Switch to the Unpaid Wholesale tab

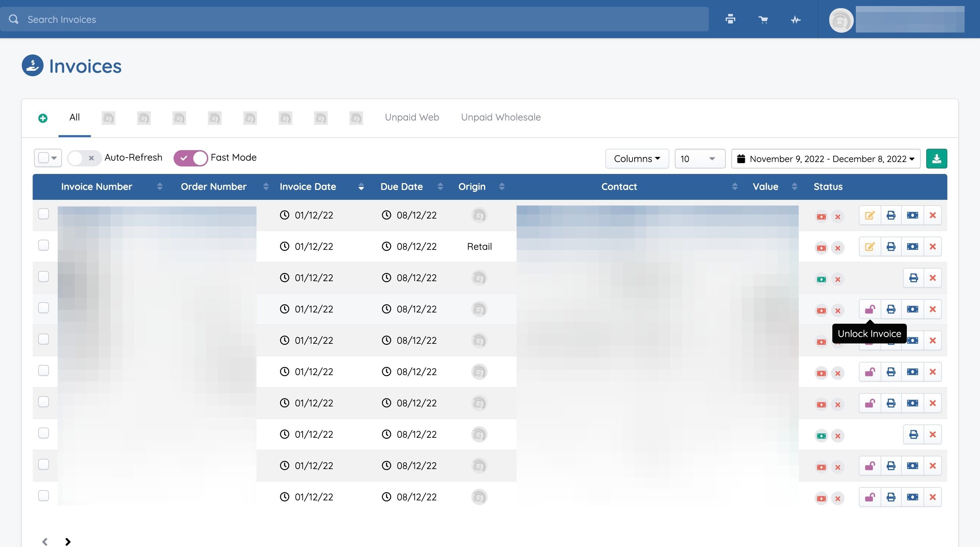click(x=501, y=117)
